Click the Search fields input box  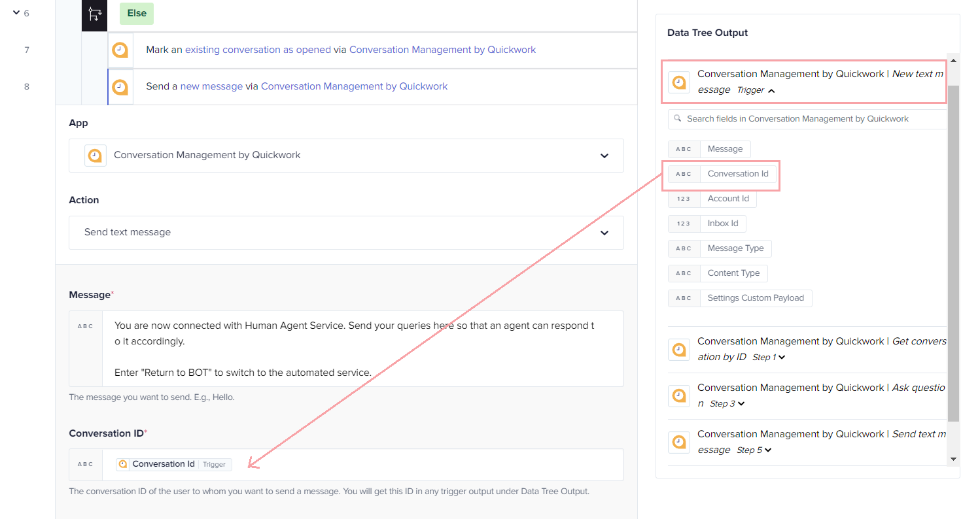pos(807,119)
